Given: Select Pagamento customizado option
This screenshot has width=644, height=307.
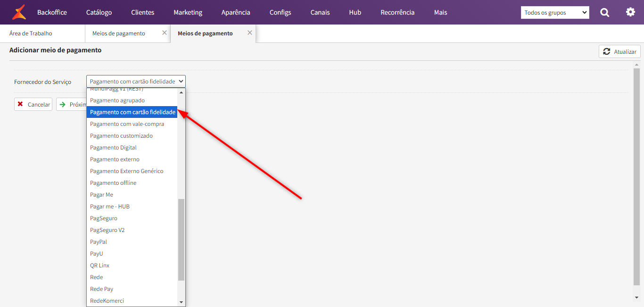Looking at the screenshot, I should point(132,136).
